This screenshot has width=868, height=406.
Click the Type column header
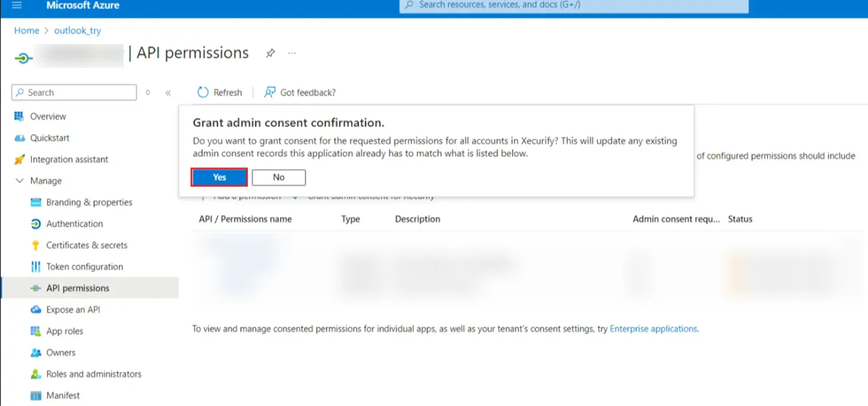tap(350, 219)
